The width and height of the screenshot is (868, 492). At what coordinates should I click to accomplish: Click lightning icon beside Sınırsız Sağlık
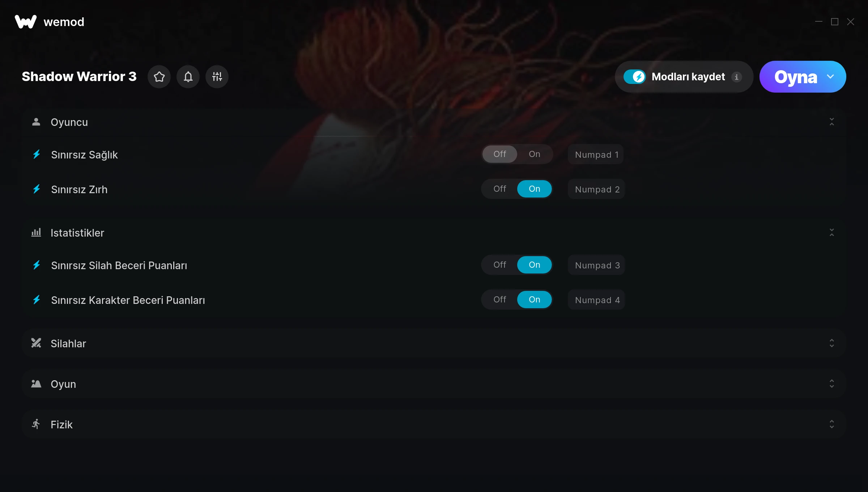click(x=37, y=154)
